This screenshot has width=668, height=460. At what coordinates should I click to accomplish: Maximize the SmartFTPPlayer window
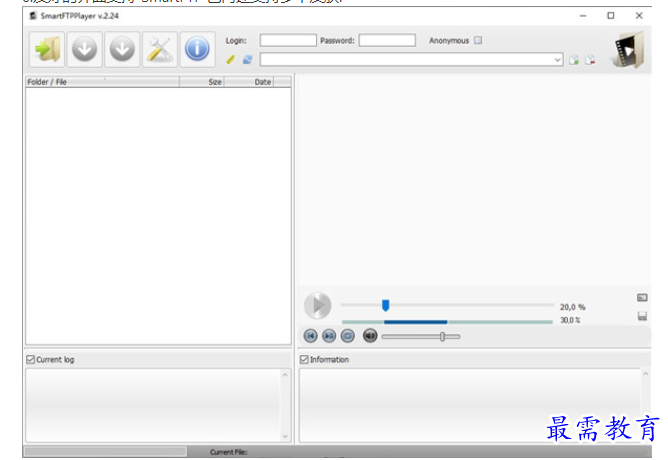coord(610,16)
